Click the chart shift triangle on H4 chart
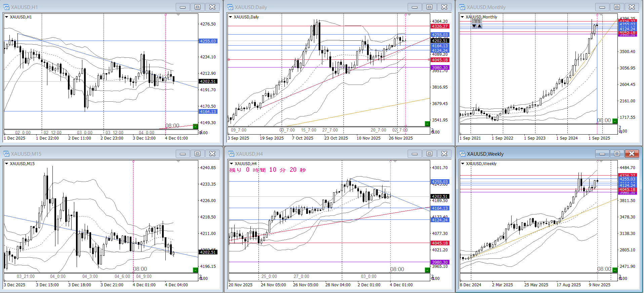The width and height of the screenshot is (644, 293). point(395,162)
